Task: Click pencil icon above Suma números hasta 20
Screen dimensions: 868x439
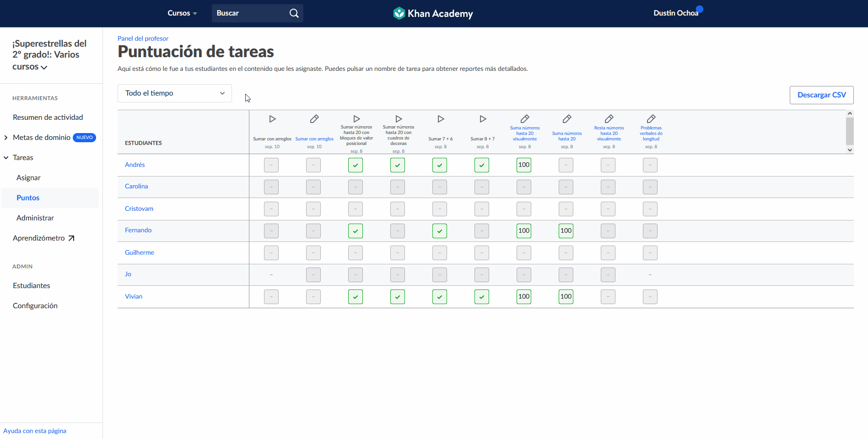Action: coord(567,119)
